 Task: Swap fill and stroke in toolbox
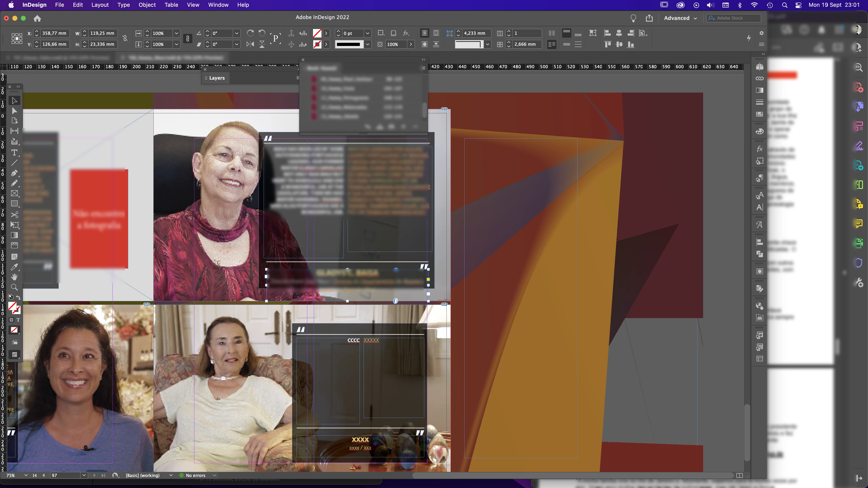click(18, 297)
